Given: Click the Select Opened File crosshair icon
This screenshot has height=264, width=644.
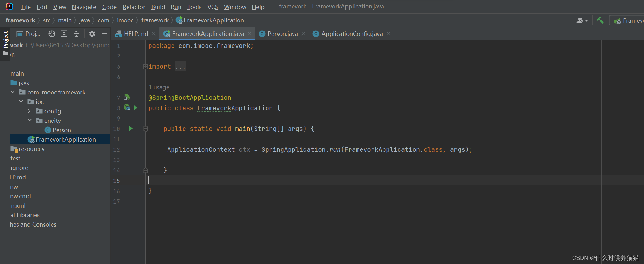Looking at the screenshot, I should [52, 34].
